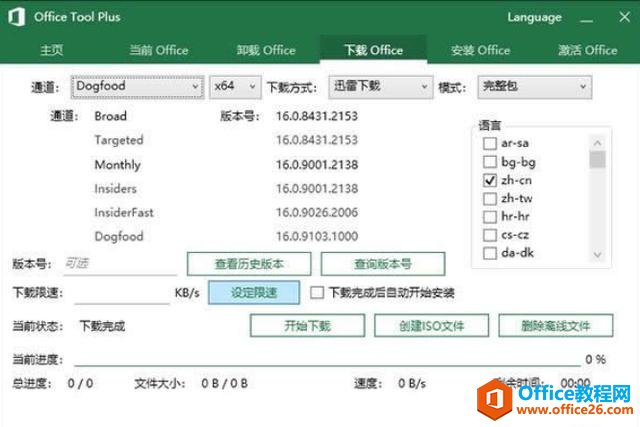The height and width of the screenshot is (427, 640).
Task: Open the 激活 Office tab
Action: pos(587,50)
